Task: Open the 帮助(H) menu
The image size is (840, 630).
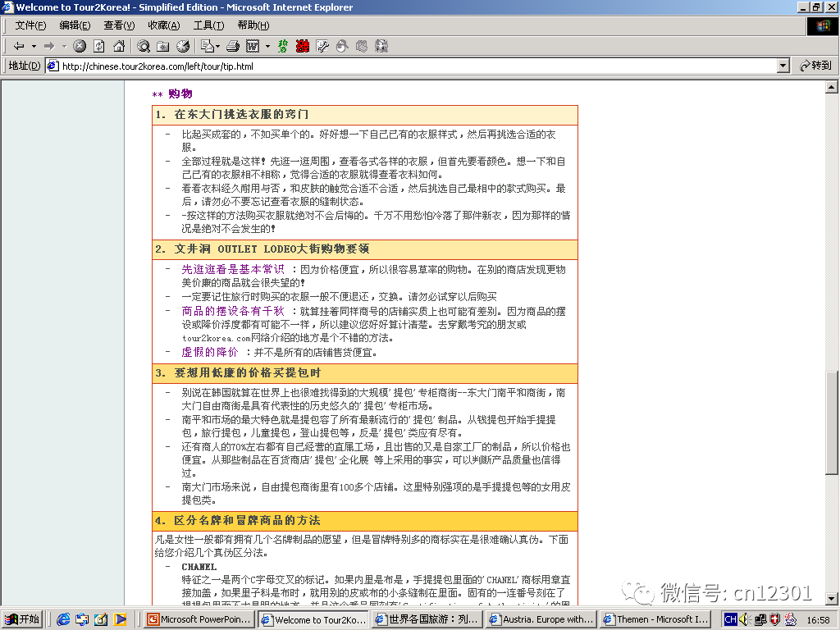Action: point(253,25)
